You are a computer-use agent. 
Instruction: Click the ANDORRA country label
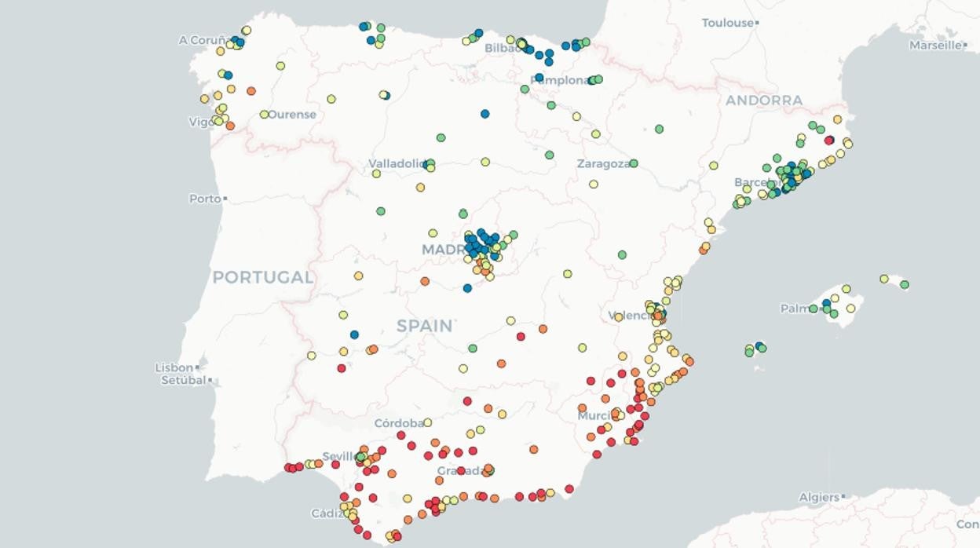(x=763, y=100)
